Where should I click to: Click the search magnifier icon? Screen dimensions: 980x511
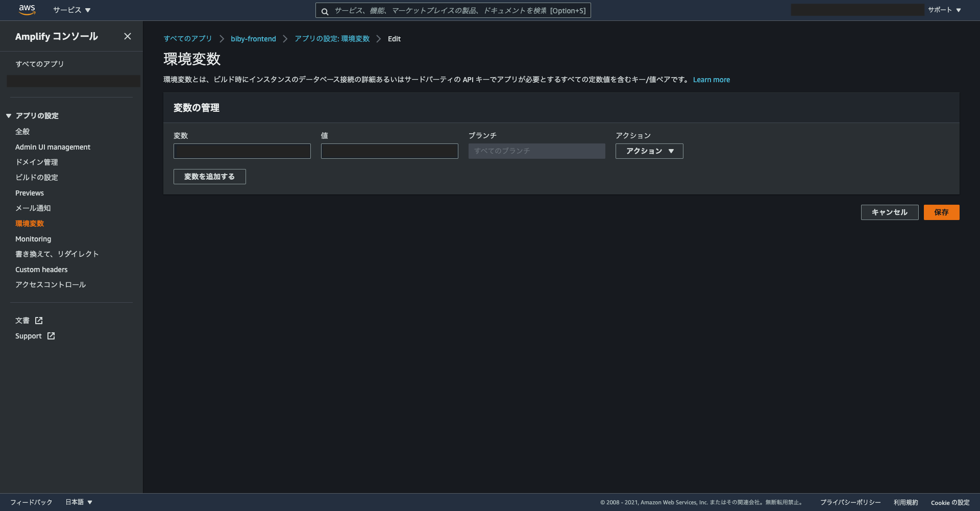tap(325, 11)
